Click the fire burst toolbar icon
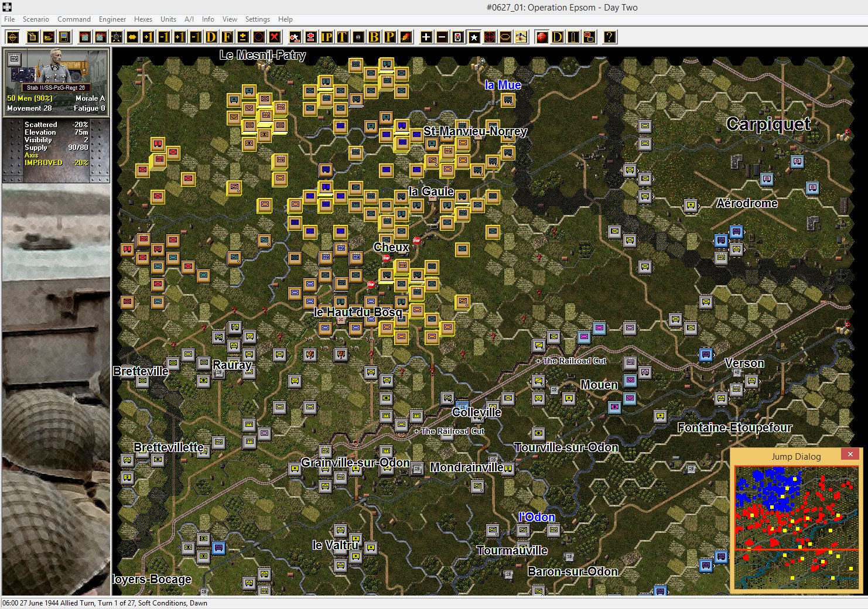868x609 pixels. [405, 37]
